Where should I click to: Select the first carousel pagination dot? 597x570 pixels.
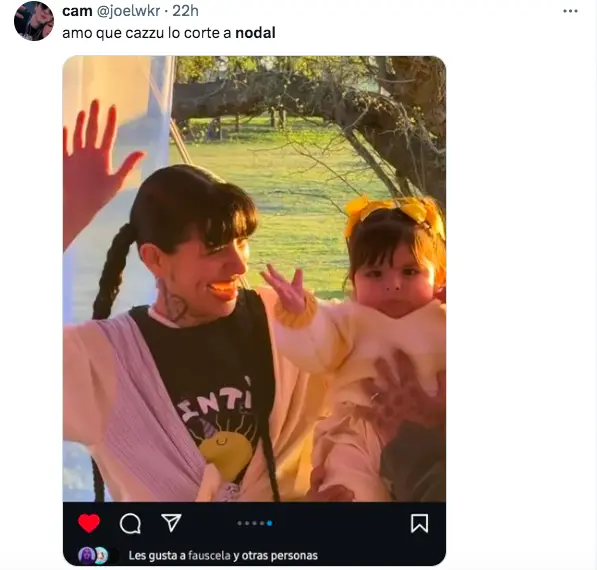click(239, 524)
